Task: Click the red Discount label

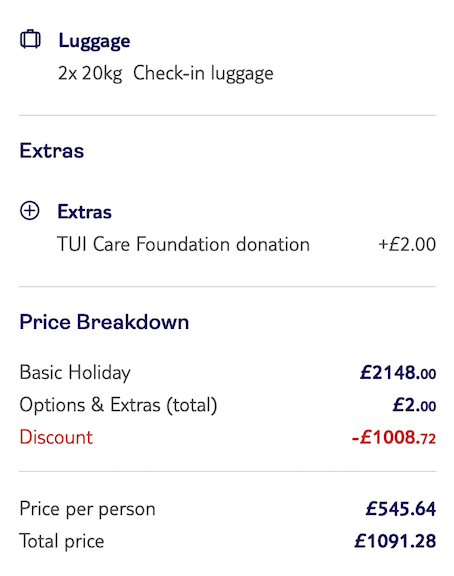Action: [56, 437]
